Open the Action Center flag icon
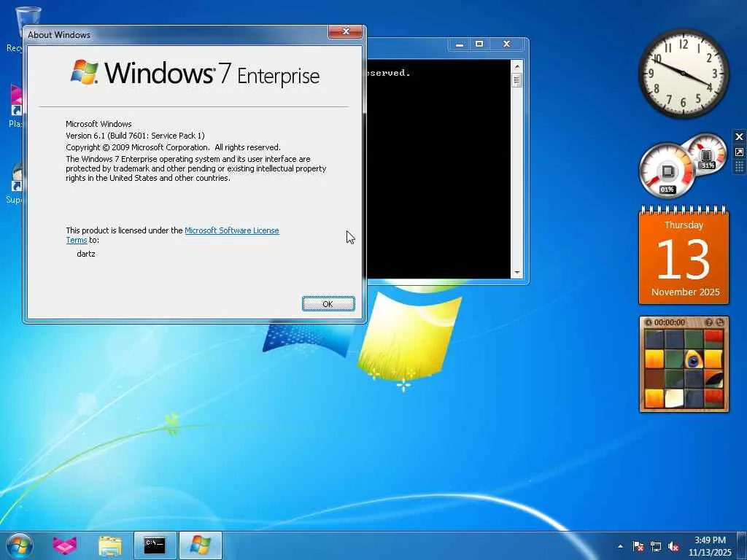 coord(638,546)
